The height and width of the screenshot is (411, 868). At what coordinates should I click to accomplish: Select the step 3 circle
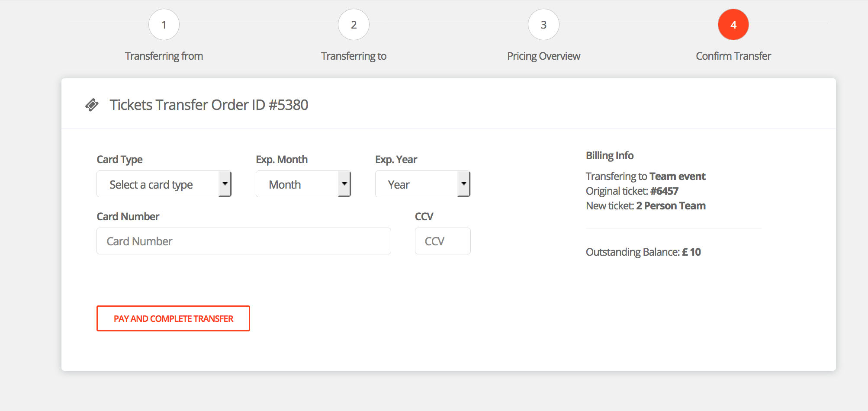(543, 25)
